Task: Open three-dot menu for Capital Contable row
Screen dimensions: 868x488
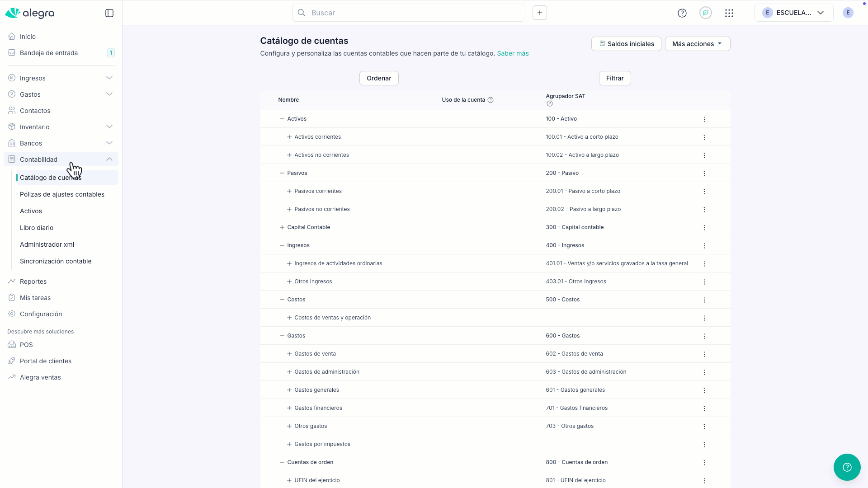Action: tap(704, 228)
